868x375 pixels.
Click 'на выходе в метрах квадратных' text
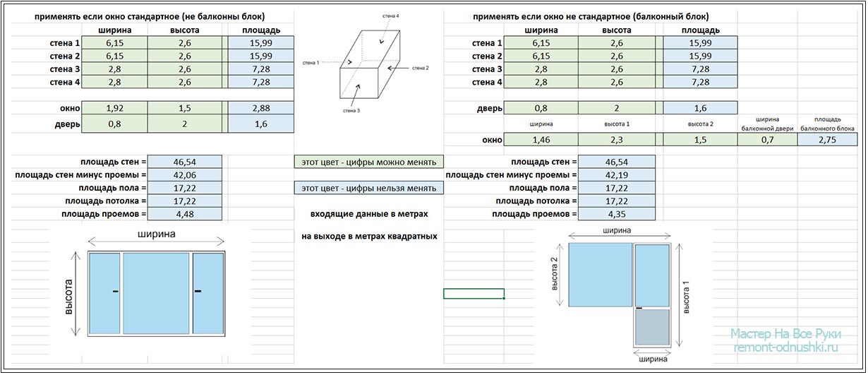369,237
